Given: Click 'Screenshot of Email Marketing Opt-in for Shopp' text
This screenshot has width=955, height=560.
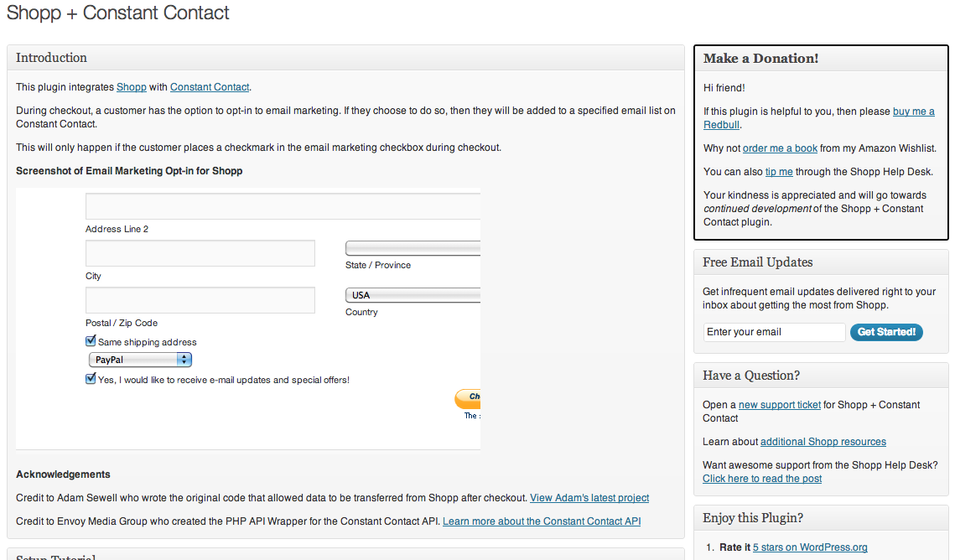Looking at the screenshot, I should pos(129,171).
